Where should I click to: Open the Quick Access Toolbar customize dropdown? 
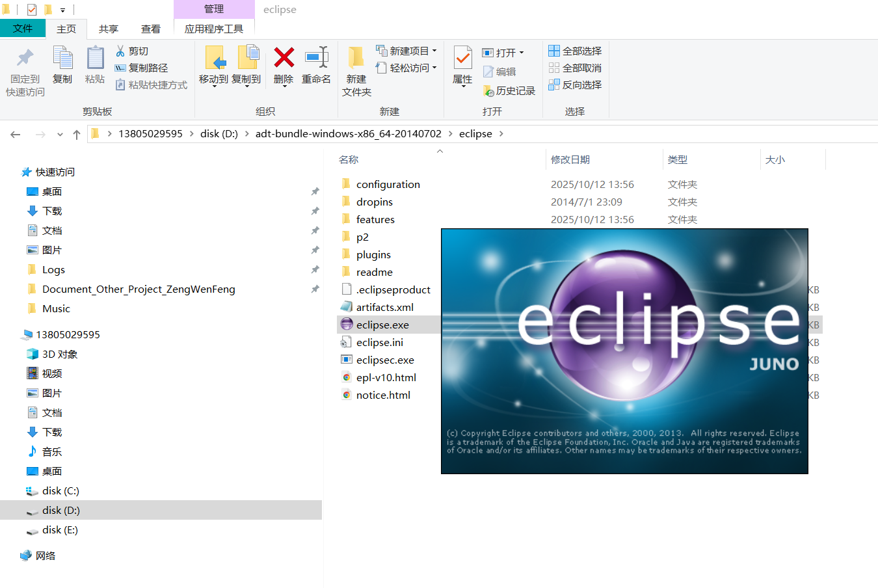point(62,10)
